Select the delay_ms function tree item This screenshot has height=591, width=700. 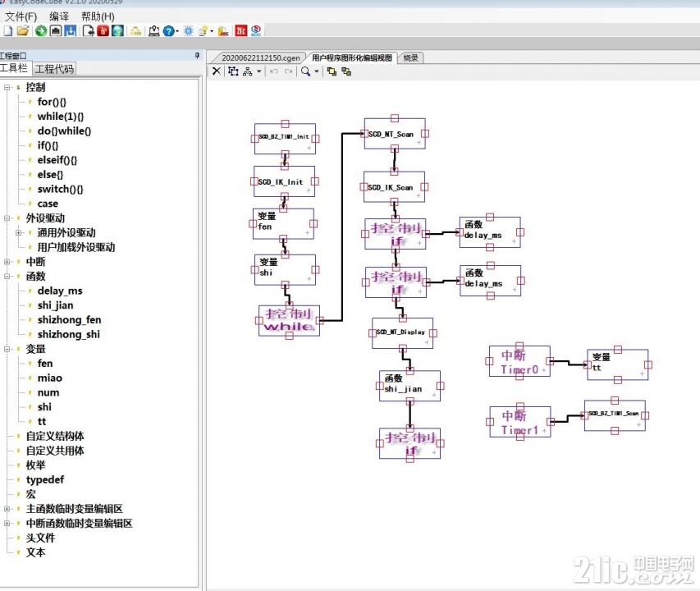[x=60, y=291]
